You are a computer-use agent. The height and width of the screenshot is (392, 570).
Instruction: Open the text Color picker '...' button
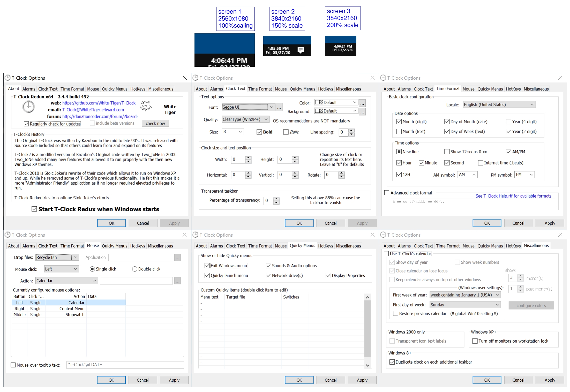(362, 103)
